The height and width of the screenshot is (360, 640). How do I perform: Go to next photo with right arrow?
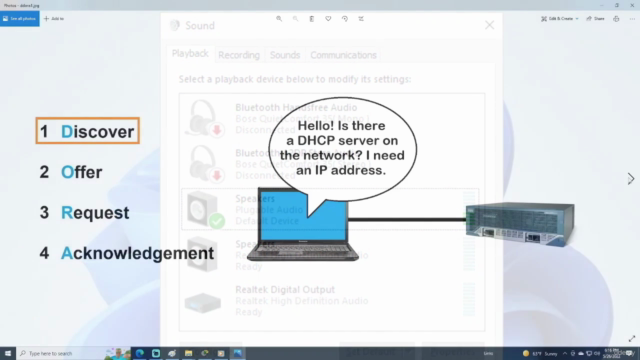(x=631, y=178)
